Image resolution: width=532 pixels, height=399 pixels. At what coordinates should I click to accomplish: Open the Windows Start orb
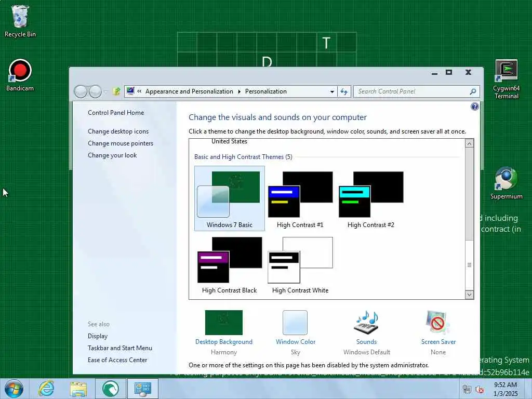(x=14, y=389)
